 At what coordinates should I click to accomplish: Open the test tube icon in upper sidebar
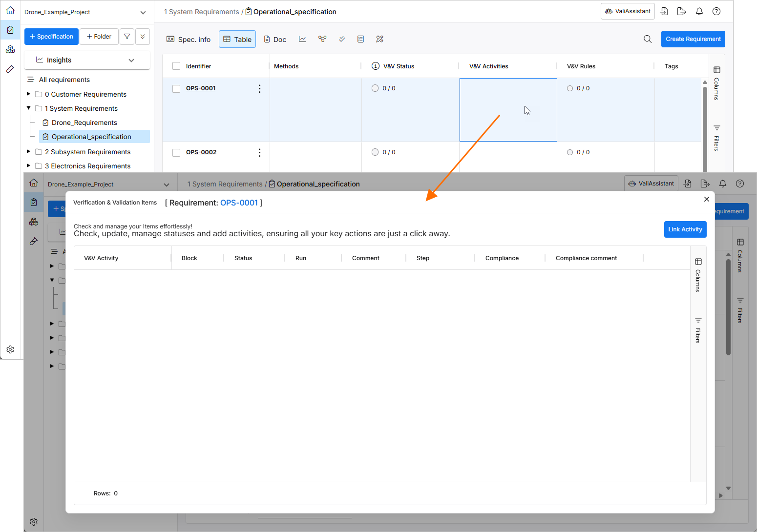[10, 69]
